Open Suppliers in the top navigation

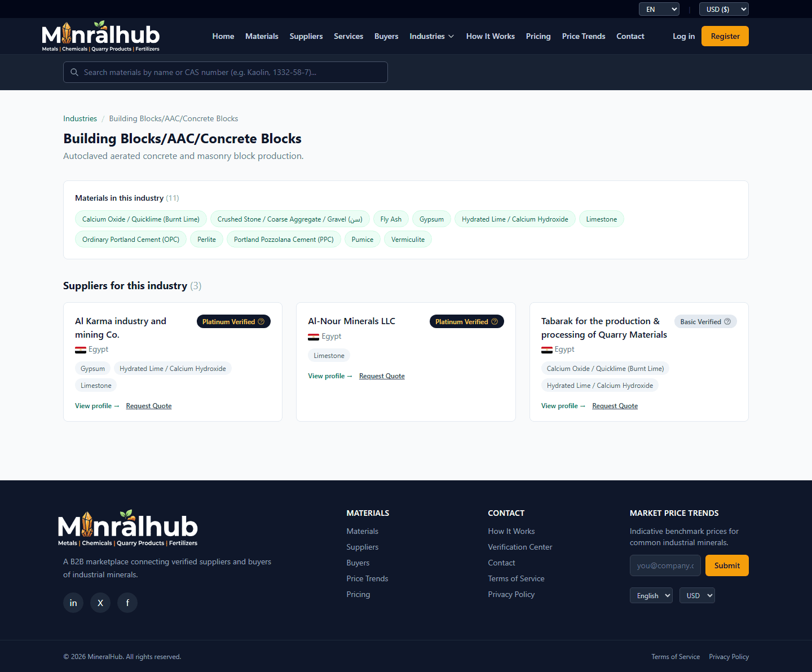pos(306,36)
